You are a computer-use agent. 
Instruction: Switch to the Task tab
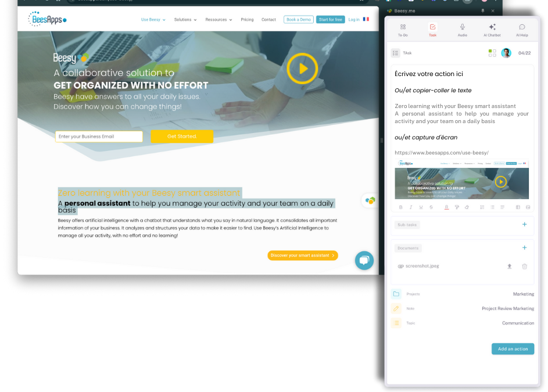click(x=432, y=30)
